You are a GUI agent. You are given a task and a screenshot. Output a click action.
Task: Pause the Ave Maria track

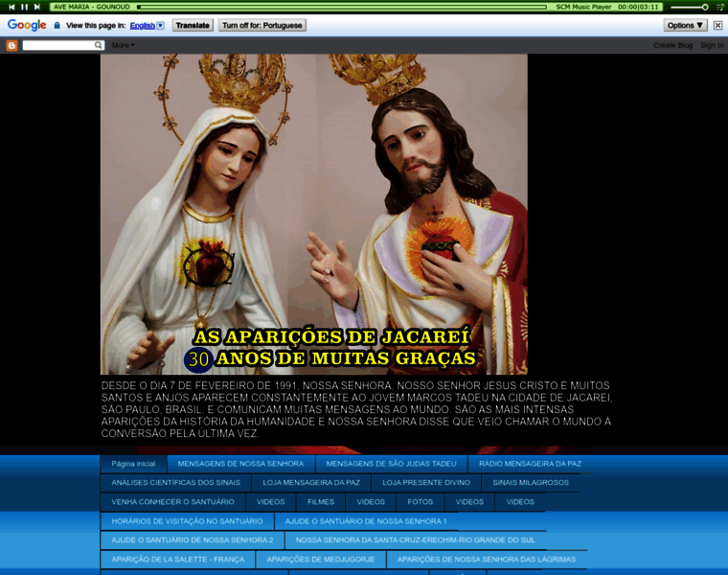click(24, 7)
